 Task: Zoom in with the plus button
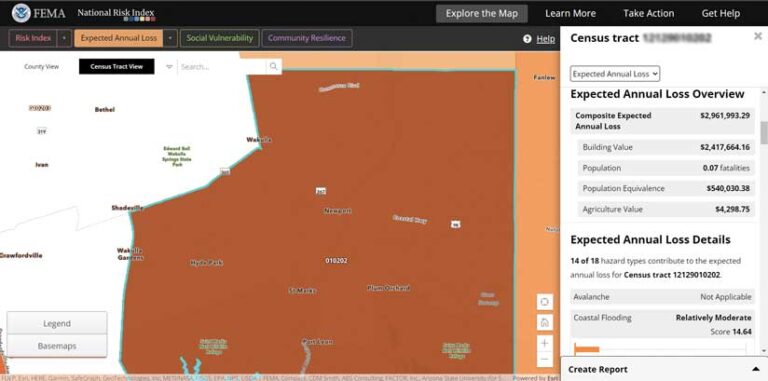[x=545, y=343]
